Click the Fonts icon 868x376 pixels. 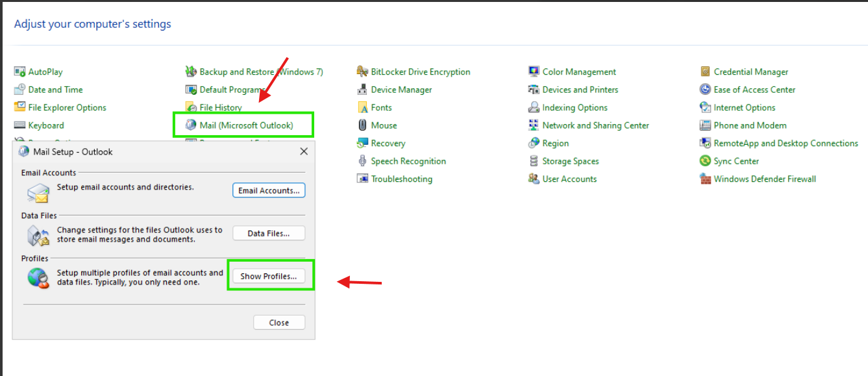point(362,108)
